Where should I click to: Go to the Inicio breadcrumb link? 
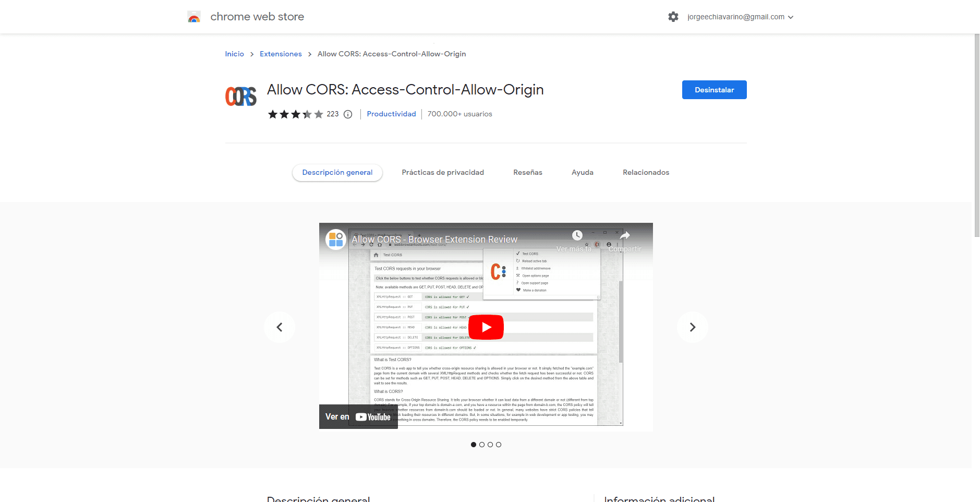[x=234, y=54]
